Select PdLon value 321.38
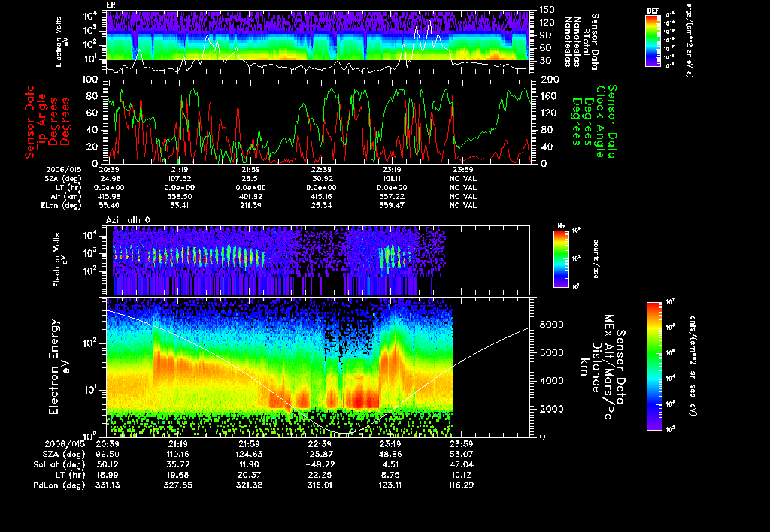 pos(249,485)
